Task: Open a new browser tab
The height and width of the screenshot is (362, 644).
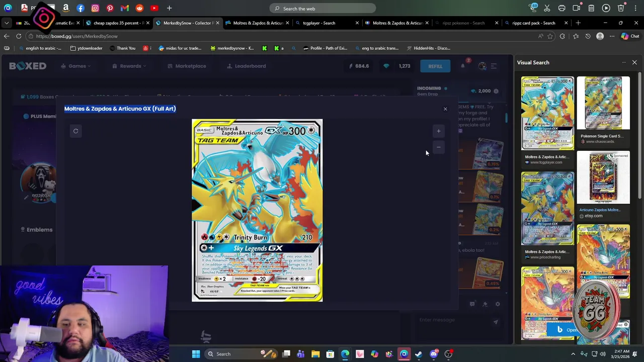Action: click(578, 23)
